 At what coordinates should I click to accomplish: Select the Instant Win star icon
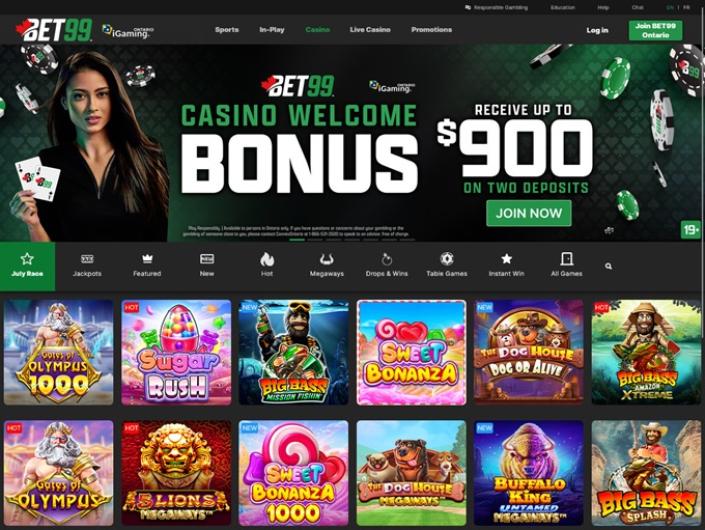pyautogui.click(x=506, y=266)
